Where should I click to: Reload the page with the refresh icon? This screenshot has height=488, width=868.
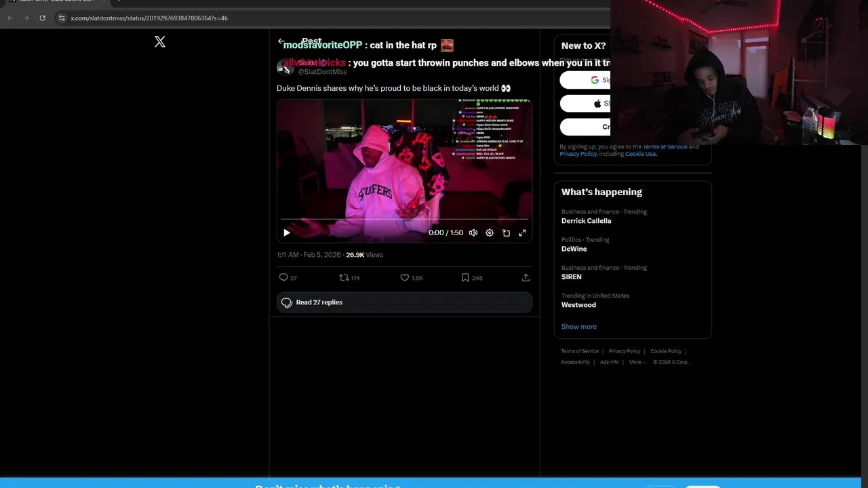[42, 18]
